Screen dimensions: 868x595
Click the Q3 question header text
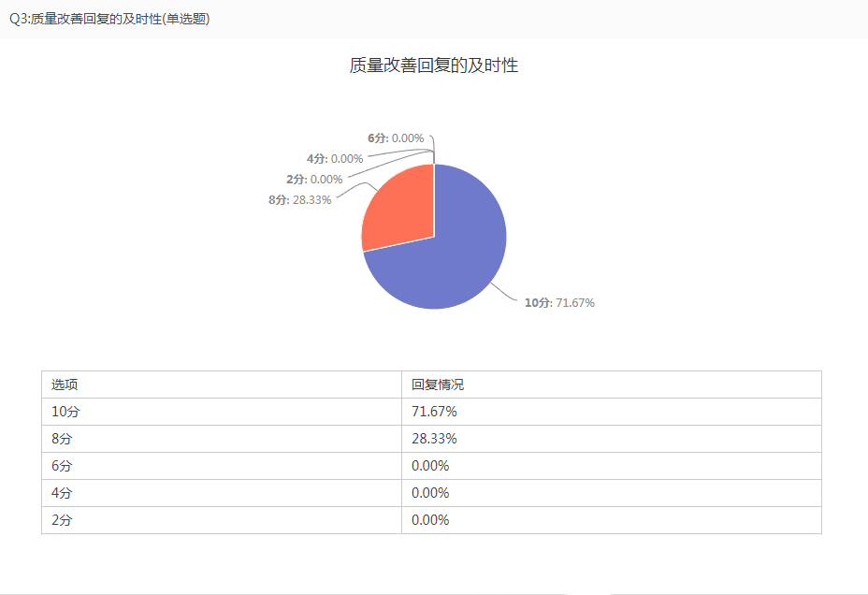tap(109, 19)
